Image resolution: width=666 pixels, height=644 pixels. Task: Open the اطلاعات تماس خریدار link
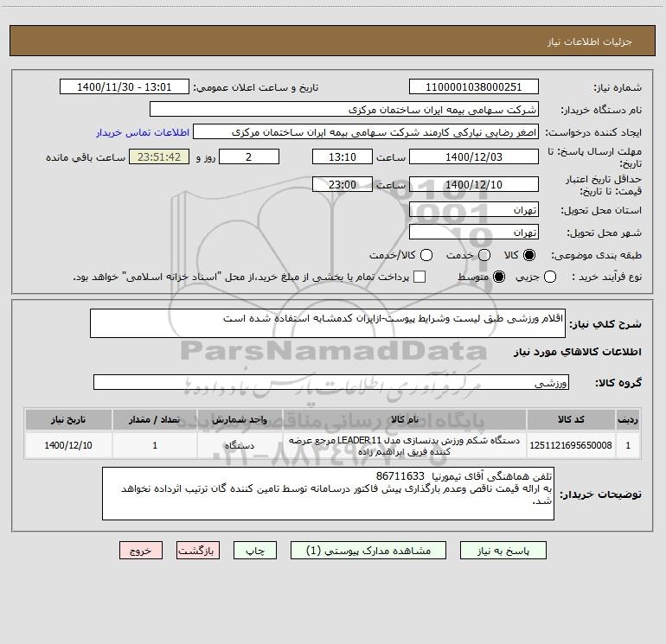(x=143, y=132)
